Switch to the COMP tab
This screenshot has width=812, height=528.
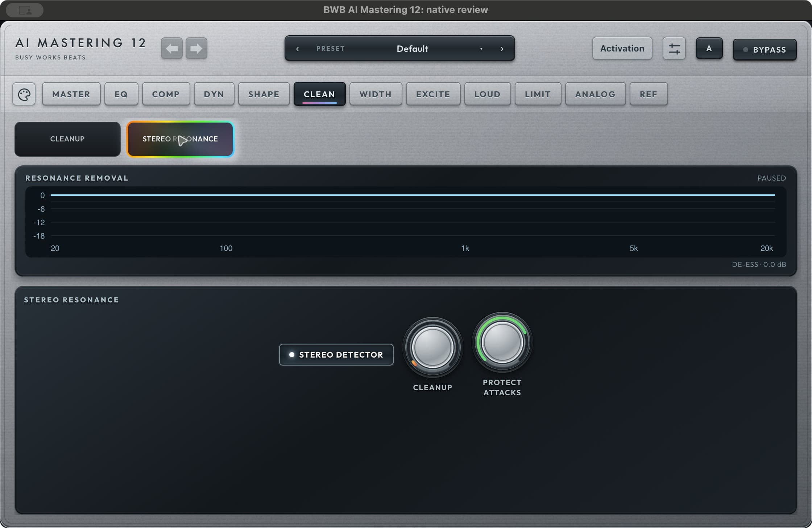(x=166, y=94)
